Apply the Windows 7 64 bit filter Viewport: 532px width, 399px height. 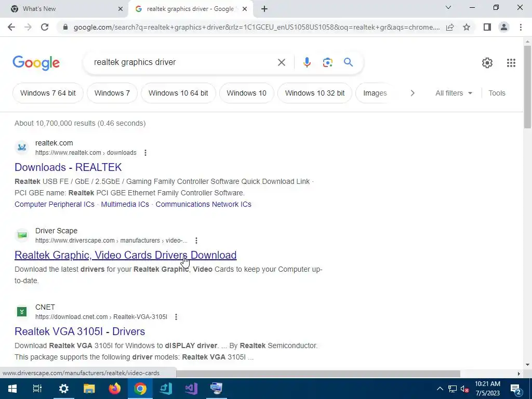click(x=48, y=93)
